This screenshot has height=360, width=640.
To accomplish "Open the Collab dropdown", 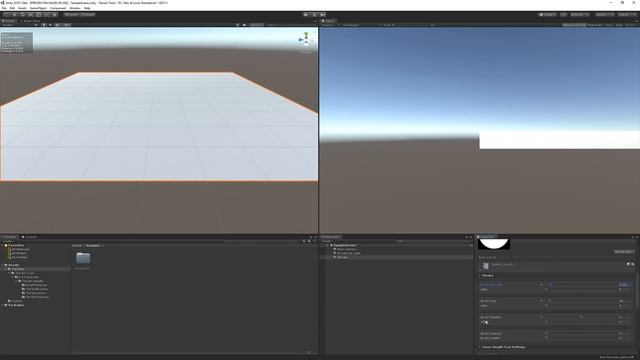I will (x=547, y=14).
